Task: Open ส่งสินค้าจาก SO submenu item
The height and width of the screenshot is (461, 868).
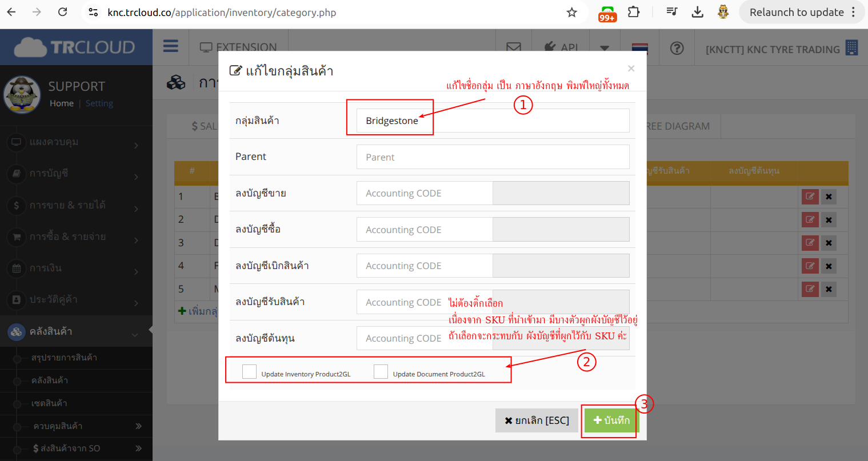Action: (x=67, y=448)
